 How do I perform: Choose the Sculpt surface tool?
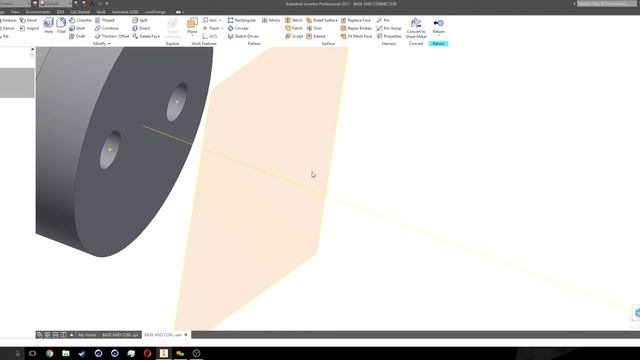tap(294, 36)
